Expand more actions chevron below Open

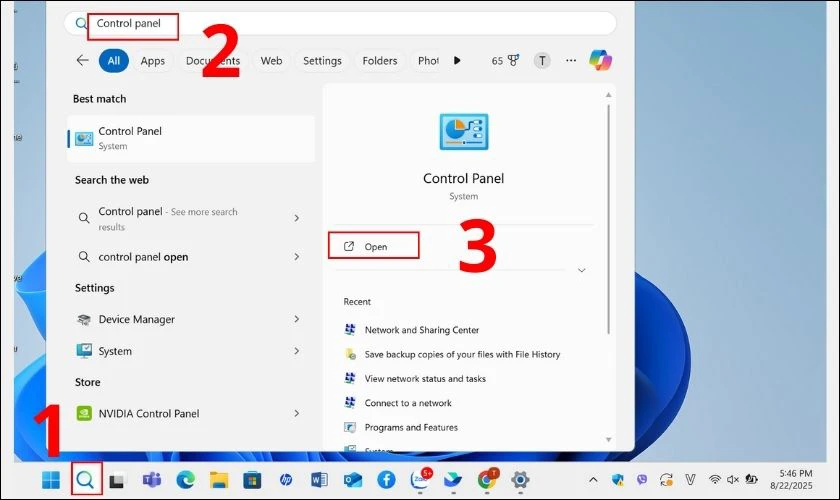tap(582, 270)
